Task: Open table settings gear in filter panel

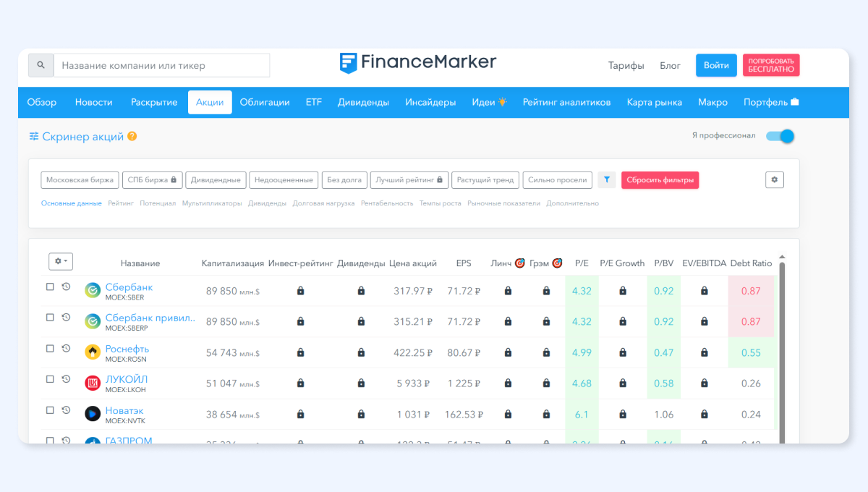Action: [x=774, y=180]
